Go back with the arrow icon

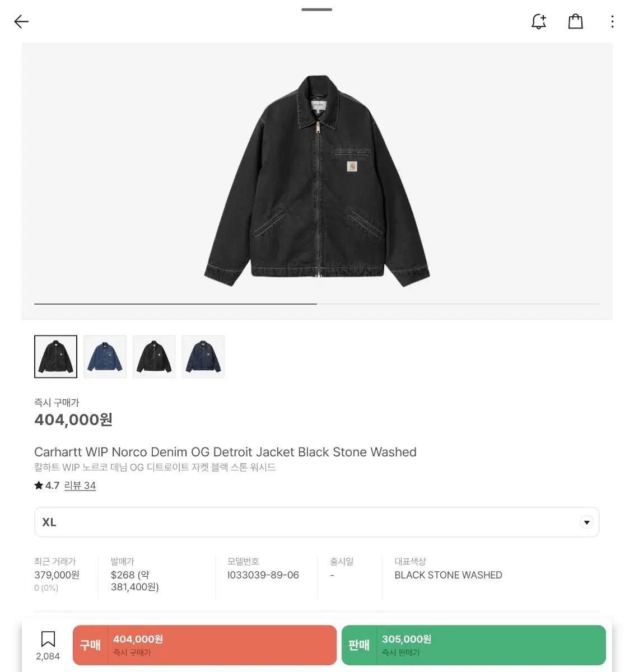(21, 22)
